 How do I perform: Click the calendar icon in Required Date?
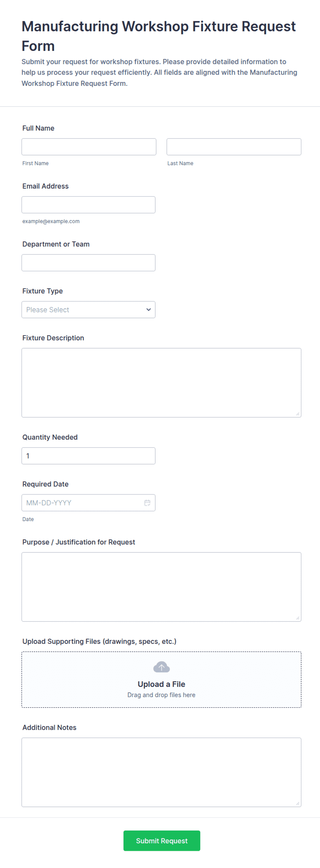[147, 503]
